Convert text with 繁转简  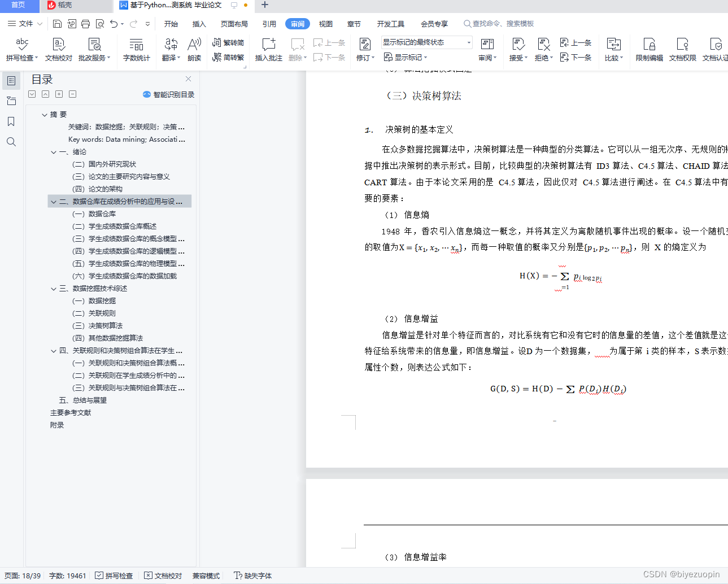pyautogui.click(x=228, y=42)
